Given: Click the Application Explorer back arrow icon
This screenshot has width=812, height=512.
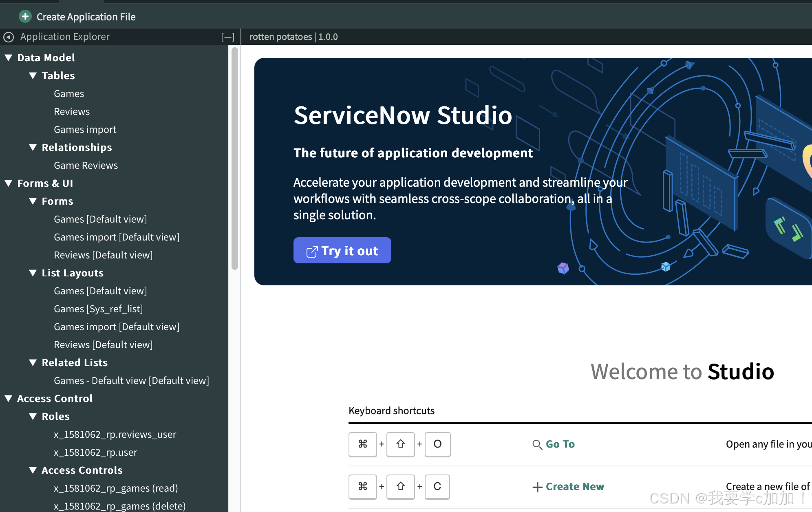Looking at the screenshot, I should [x=9, y=37].
